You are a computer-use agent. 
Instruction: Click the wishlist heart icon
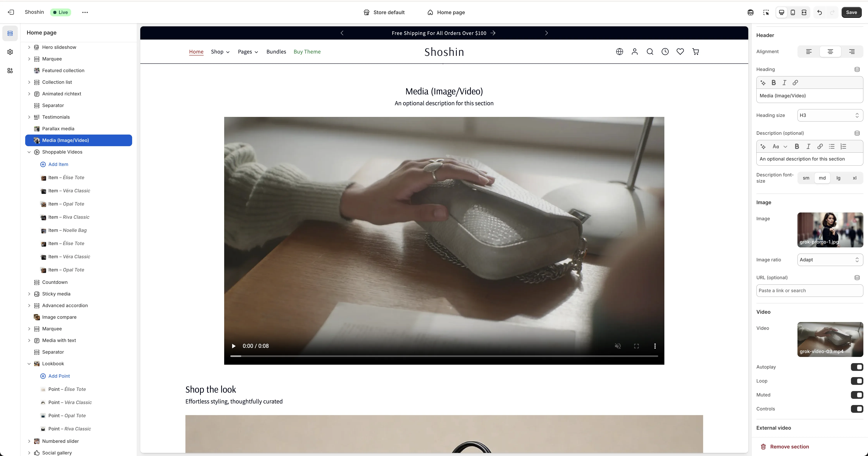coord(680,52)
